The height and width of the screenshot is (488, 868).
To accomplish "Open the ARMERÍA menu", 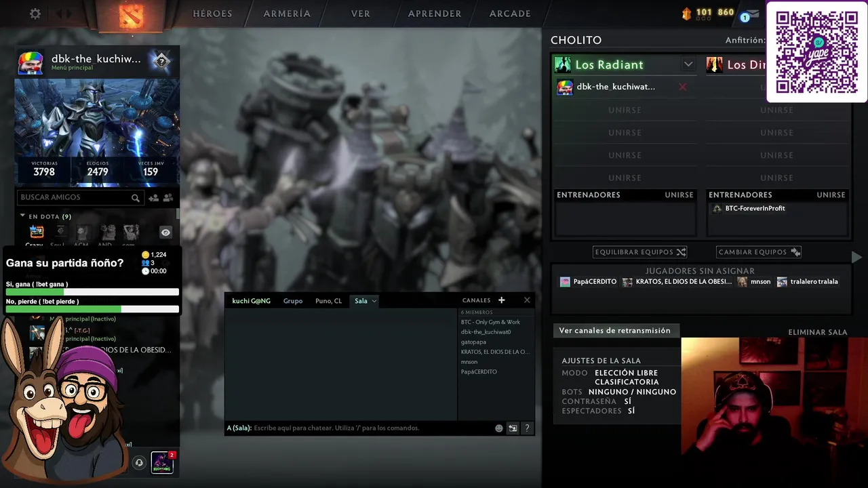I will point(287,14).
